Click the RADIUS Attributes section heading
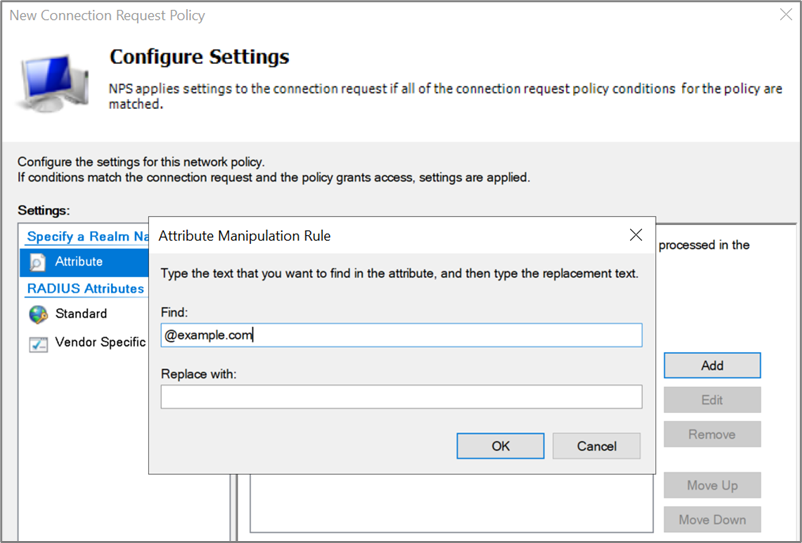Screen dimensions: 802x543 pyautogui.click(x=85, y=288)
